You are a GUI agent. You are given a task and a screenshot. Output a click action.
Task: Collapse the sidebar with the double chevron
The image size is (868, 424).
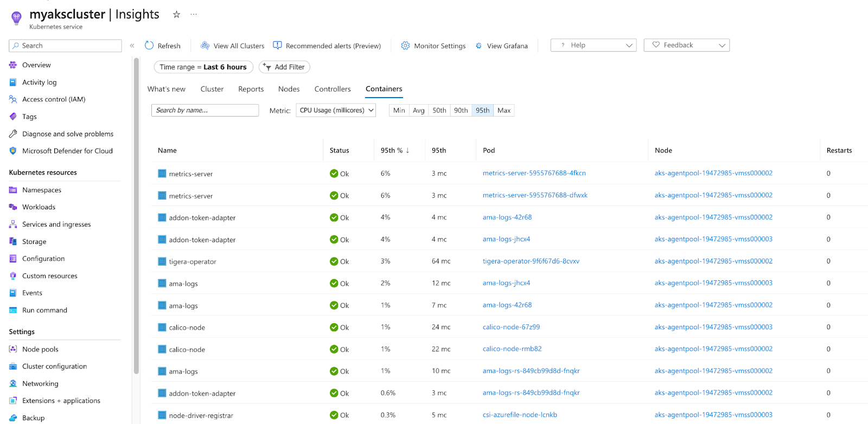132,46
